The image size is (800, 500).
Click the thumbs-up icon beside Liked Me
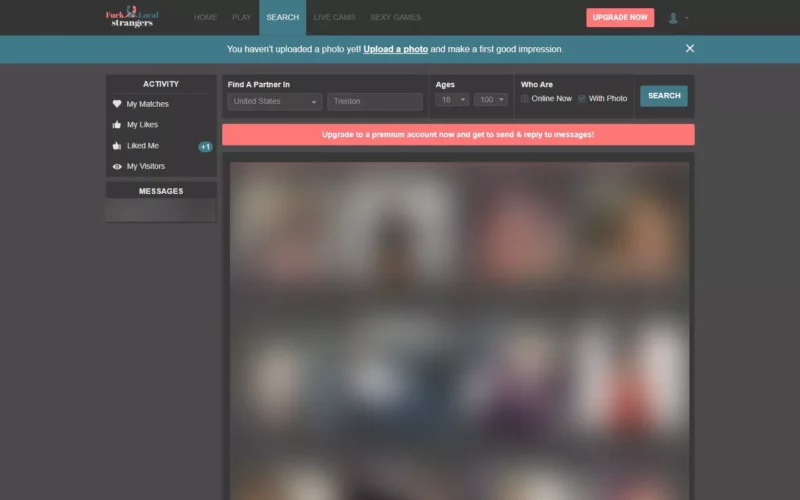click(117, 146)
